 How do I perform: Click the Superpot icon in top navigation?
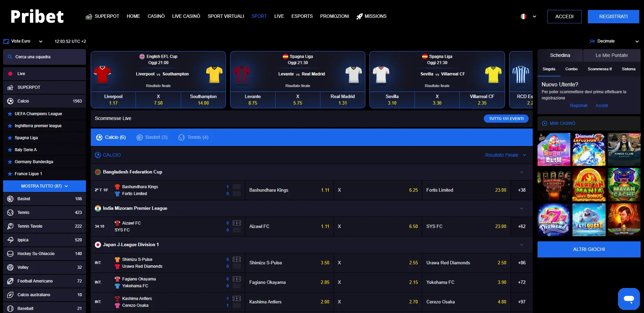point(89,16)
